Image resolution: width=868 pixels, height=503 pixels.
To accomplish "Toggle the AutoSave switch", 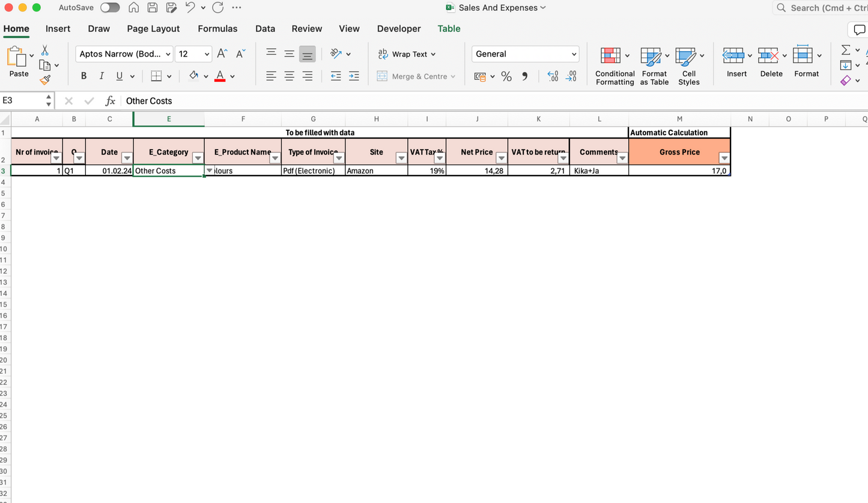I will [110, 8].
